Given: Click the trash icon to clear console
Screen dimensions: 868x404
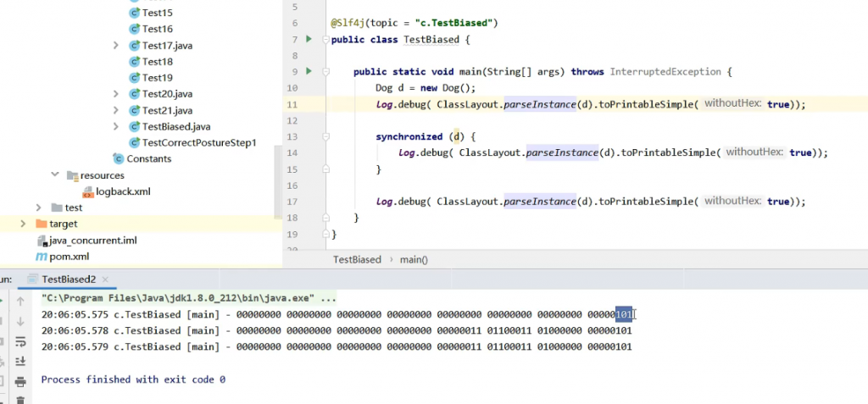Looking at the screenshot, I should (x=20, y=399).
